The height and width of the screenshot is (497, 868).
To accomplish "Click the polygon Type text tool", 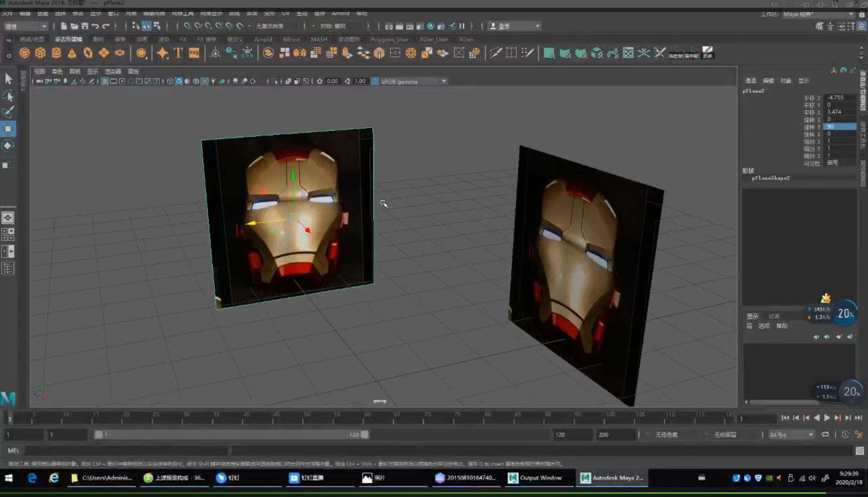I will point(178,53).
